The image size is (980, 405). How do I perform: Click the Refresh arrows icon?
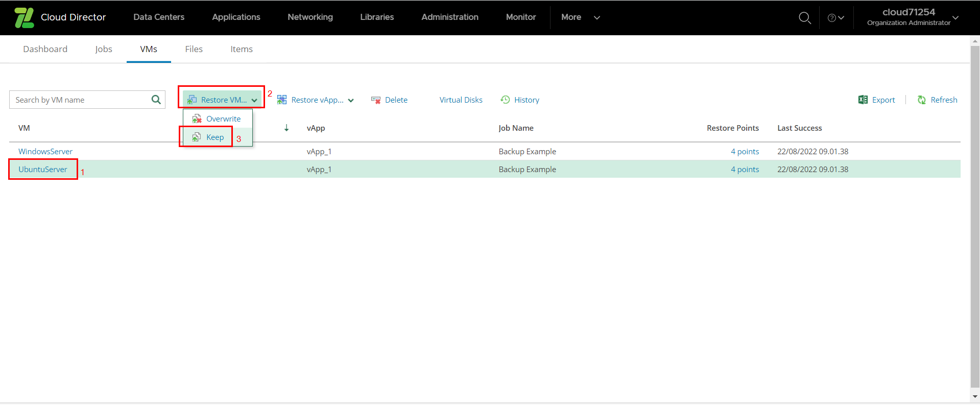pyautogui.click(x=922, y=100)
